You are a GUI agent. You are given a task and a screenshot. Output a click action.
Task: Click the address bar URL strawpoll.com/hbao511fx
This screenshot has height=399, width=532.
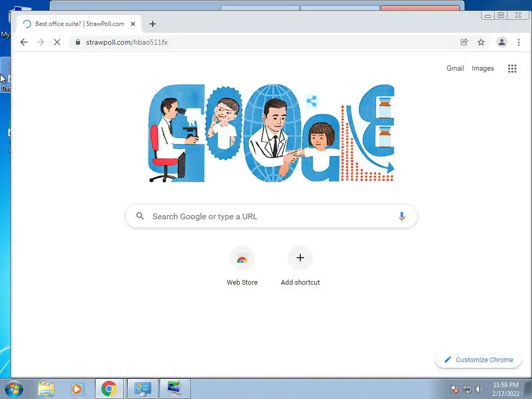(127, 42)
